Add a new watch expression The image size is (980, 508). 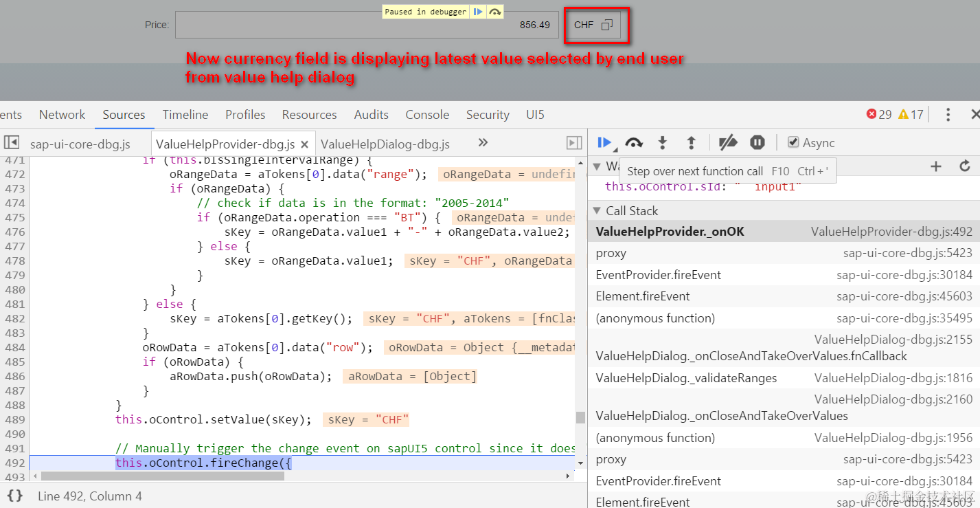[x=935, y=166]
